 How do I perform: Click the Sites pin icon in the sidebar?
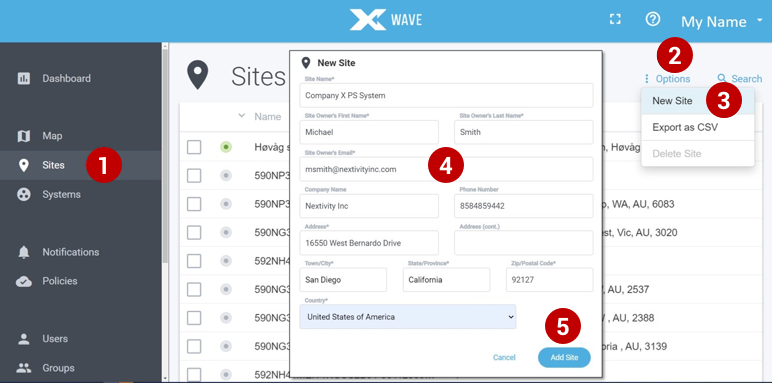tap(23, 165)
